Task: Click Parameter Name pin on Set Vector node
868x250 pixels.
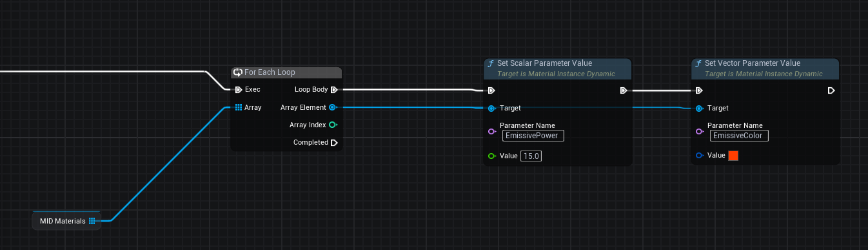Action: pos(699,131)
